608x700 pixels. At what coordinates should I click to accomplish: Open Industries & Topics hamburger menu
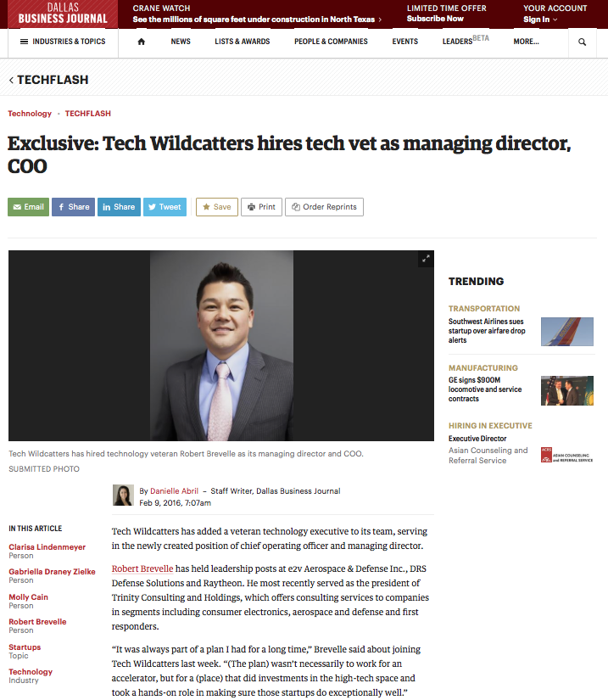(63, 42)
